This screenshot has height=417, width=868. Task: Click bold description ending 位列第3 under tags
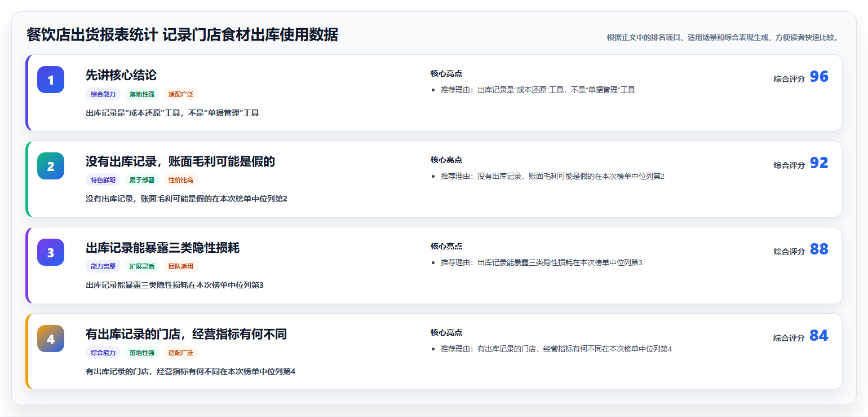tap(175, 285)
